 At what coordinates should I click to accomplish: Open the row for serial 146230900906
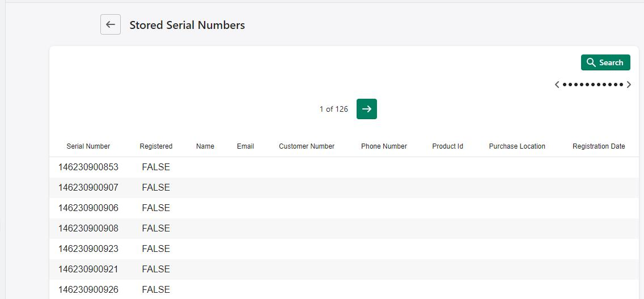coord(88,208)
